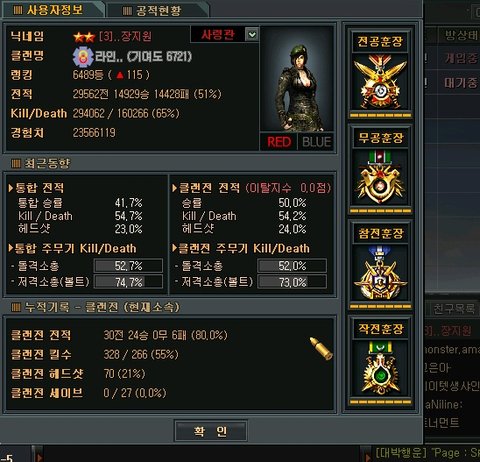Click the gold bullet icon
Screen dimensions: 480x462
click(x=321, y=349)
